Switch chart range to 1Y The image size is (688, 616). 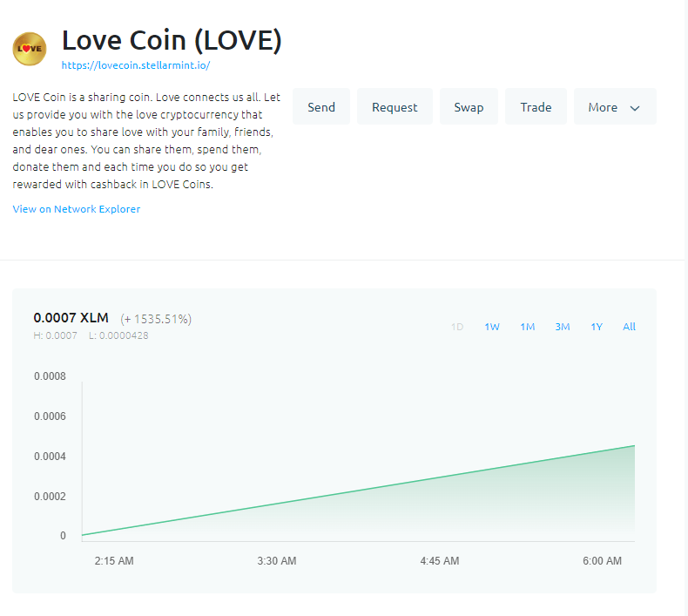click(x=597, y=327)
